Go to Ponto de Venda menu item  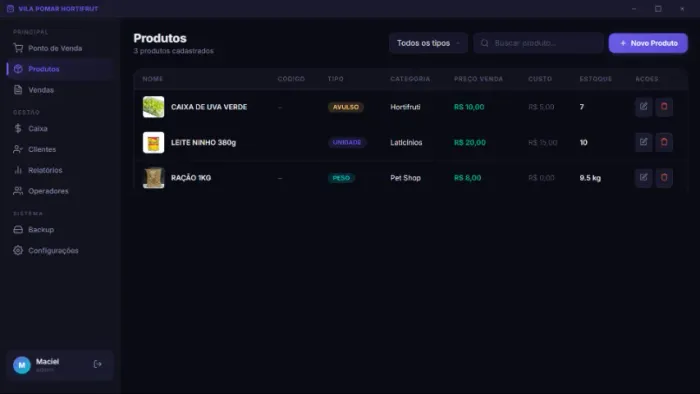click(60, 48)
